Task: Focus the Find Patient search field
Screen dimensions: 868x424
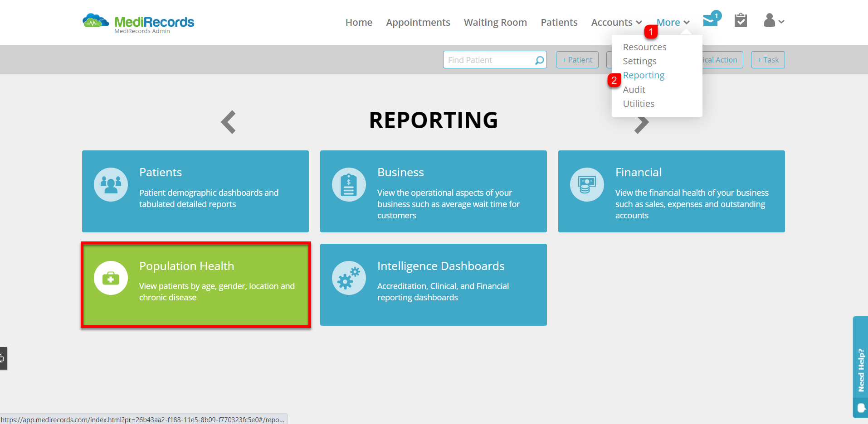Action: 495,60
